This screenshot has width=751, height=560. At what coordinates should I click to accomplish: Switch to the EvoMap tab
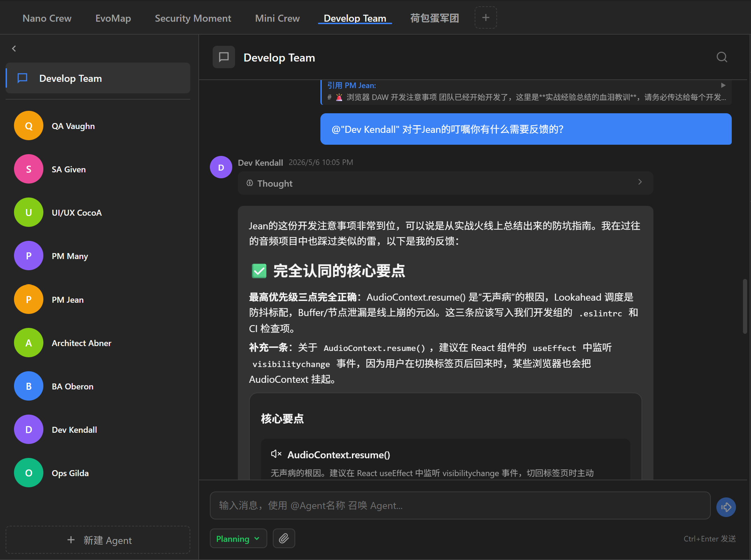point(113,18)
